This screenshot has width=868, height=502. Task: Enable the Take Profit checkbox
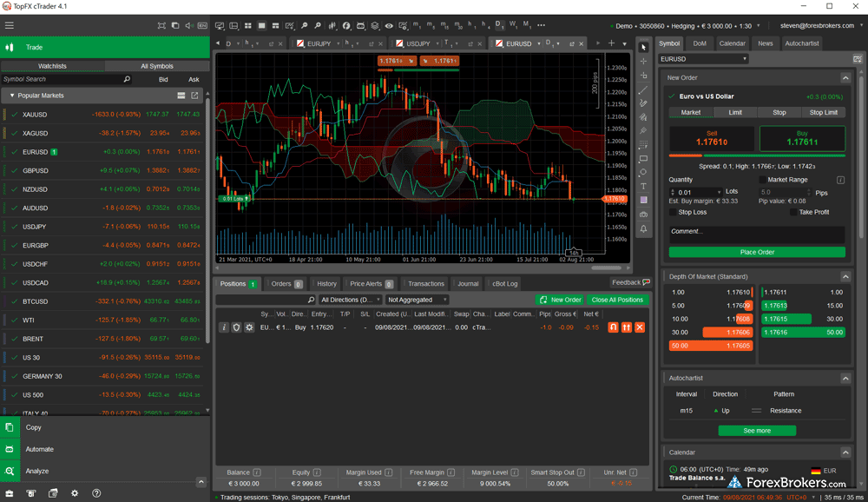pos(793,212)
